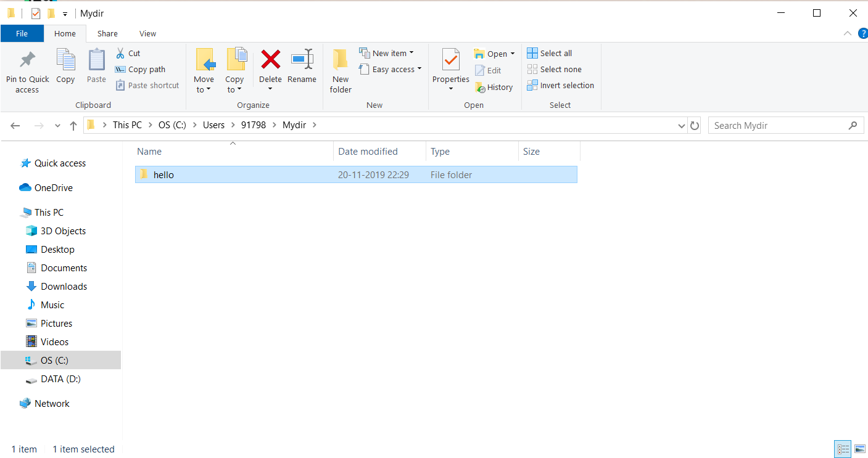
Task: Click the Refresh button beside address bar
Action: point(695,126)
